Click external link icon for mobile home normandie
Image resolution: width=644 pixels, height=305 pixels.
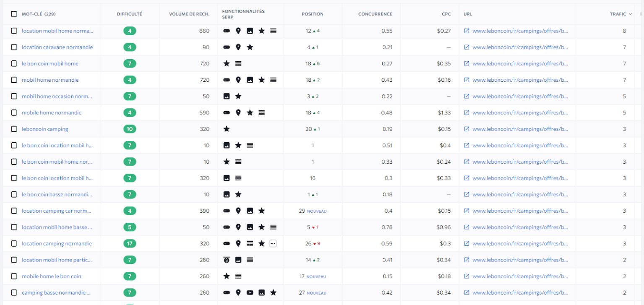pos(467,113)
